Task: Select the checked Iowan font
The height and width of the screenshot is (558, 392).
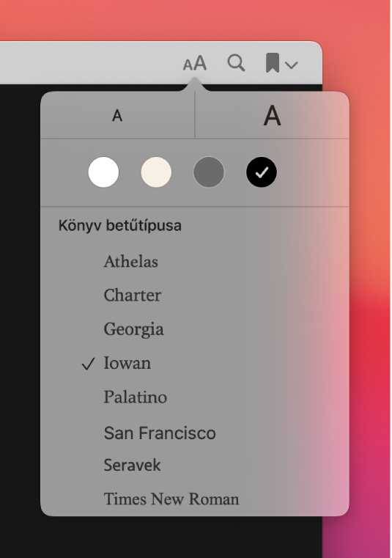Action: (127, 363)
